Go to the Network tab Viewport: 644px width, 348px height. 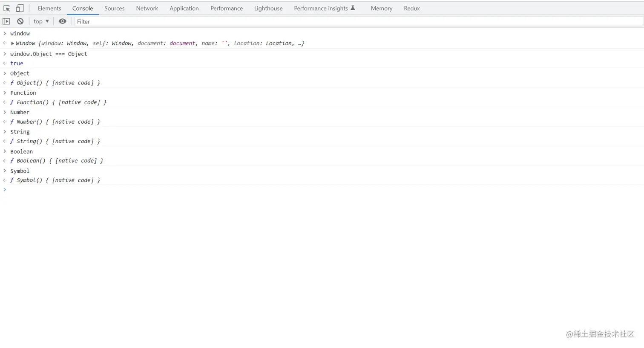pyautogui.click(x=147, y=9)
